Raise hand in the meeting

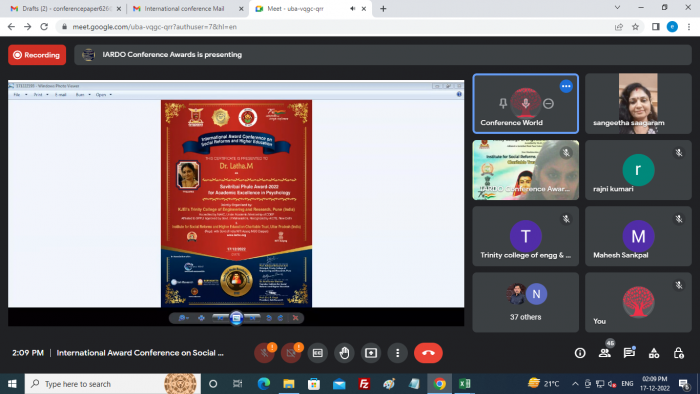[x=344, y=353]
